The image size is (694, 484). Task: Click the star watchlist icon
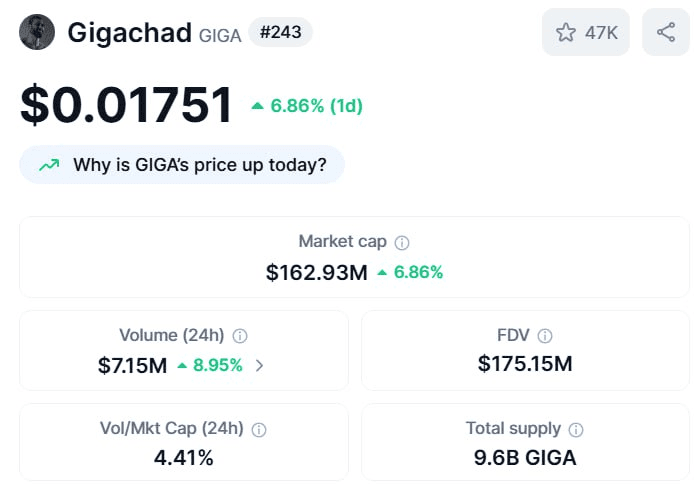565,32
